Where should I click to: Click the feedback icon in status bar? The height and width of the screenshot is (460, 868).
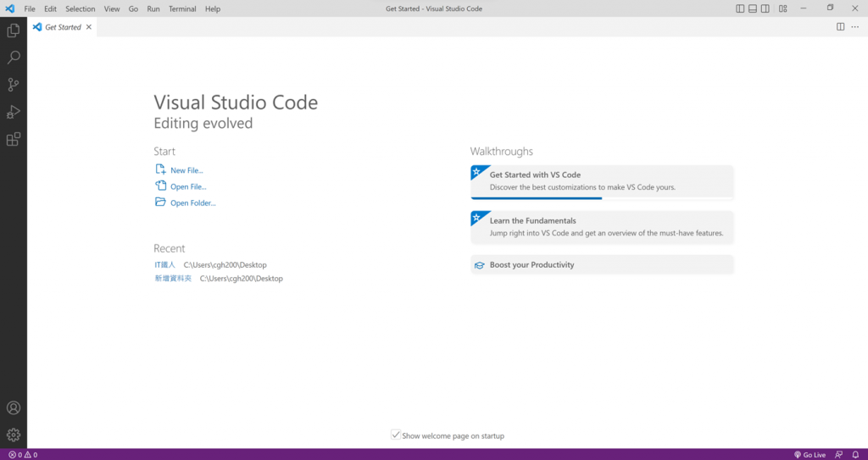point(838,455)
